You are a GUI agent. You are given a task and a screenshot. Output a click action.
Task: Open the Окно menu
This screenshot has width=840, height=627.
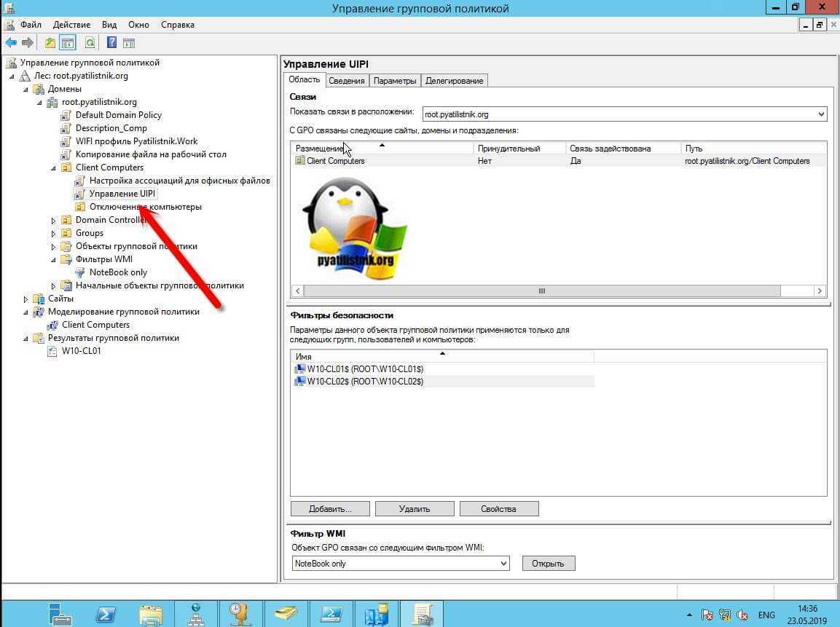pyautogui.click(x=138, y=25)
